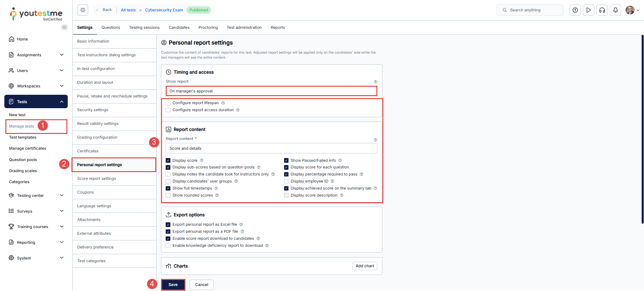Click the help icon next to Show report

(375, 82)
